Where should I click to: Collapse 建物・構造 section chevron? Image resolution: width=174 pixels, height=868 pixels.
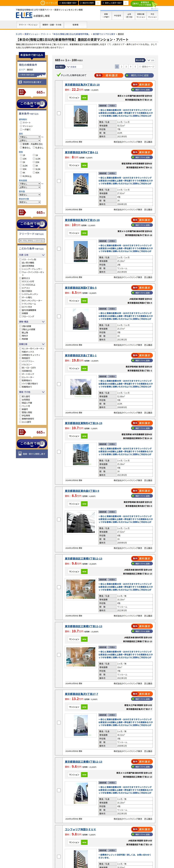click(43, 322)
